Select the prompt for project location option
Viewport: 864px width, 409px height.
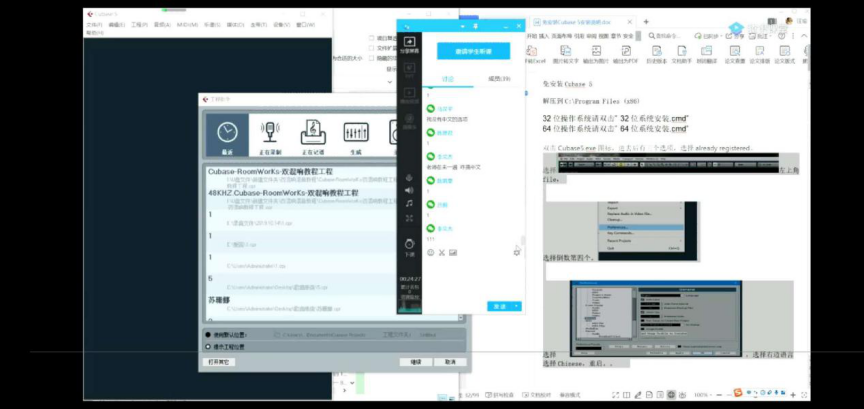pyautogui.click(x=207, y=346)
